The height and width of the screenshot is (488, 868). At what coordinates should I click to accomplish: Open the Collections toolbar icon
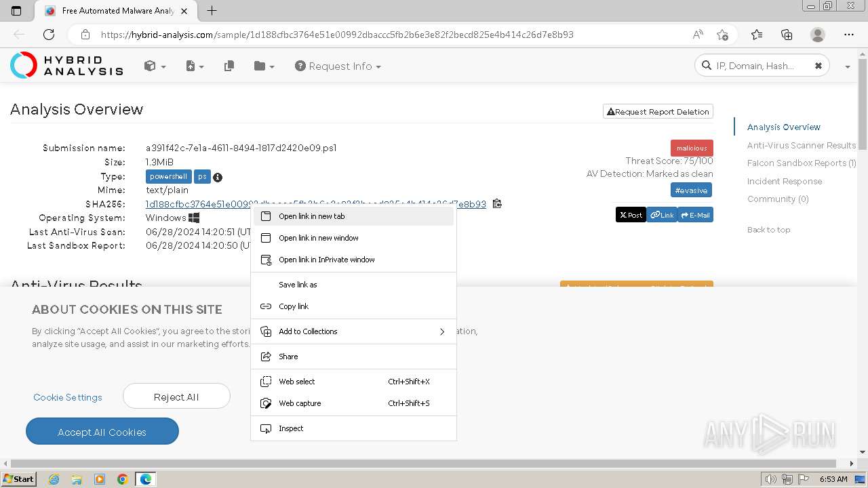pos(787,35)
